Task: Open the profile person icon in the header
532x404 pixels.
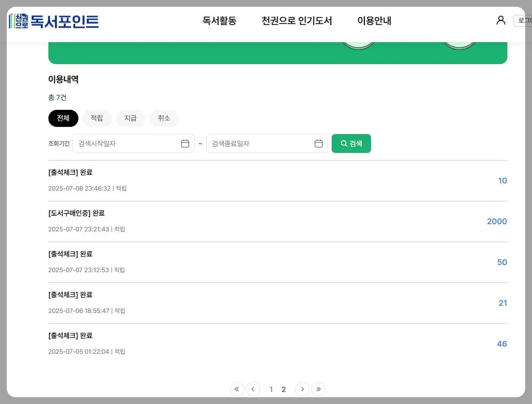Action: coord(501,20)
